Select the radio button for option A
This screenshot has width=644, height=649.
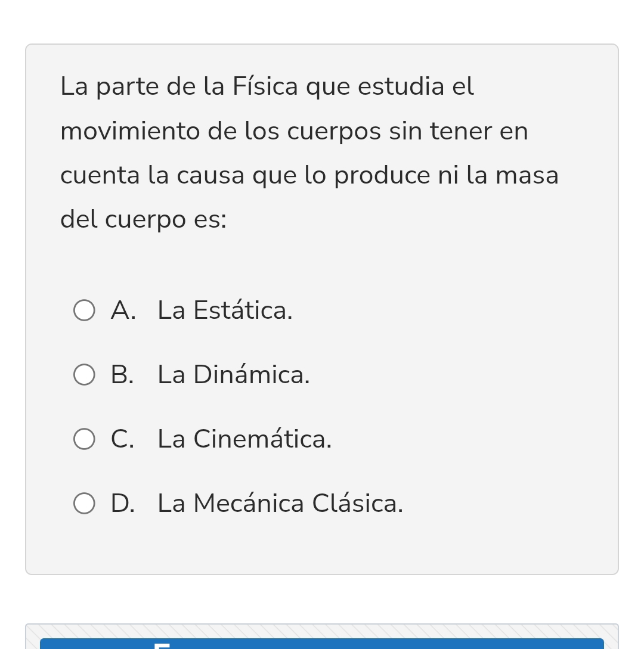pos(84,310)
